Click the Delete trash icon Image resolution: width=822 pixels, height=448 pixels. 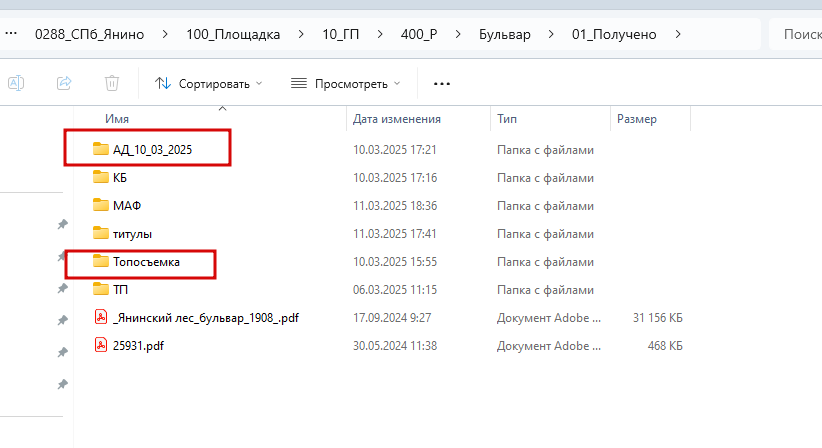coord(112,83)
